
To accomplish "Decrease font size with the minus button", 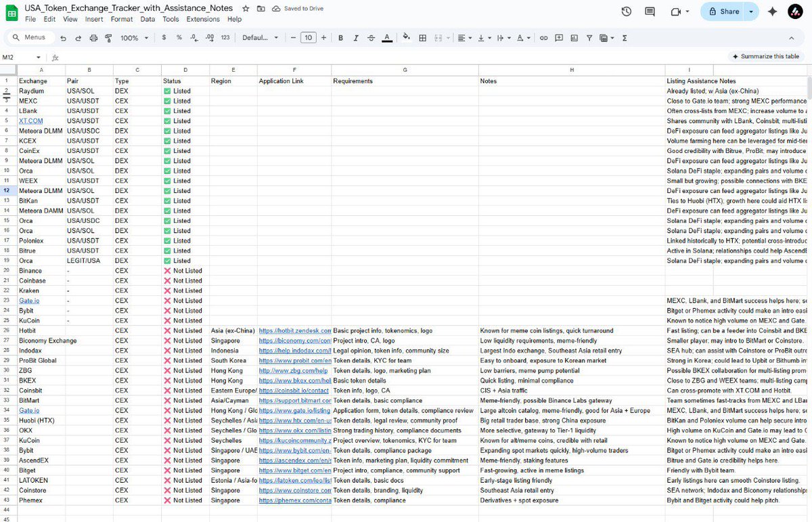I will 294,38.
